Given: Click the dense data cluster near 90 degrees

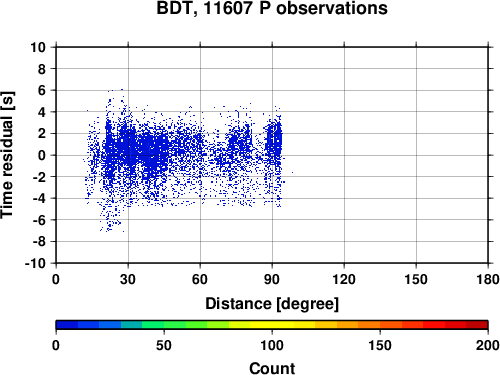Looking at the screenshot, I should 274,140.
